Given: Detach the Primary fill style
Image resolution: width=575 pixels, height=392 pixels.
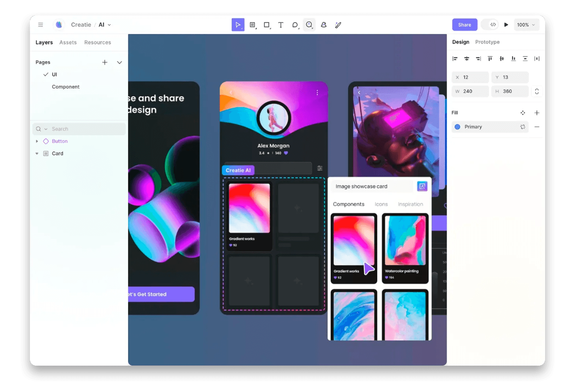Looking at the screenshot, I should (x=523, y=127).
